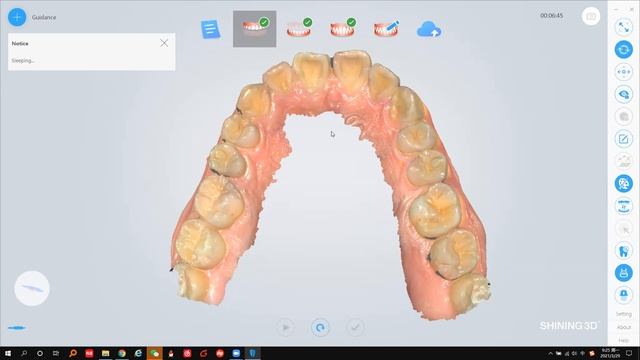Open Google Chrome from the taskbar
This screenshot has height=360, width=640.
pos(122,353)
